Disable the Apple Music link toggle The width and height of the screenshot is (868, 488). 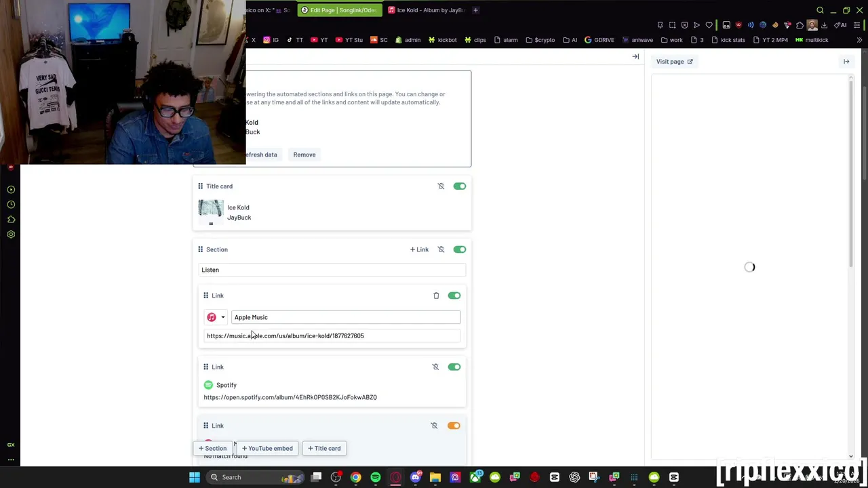(x=454, y=296)
